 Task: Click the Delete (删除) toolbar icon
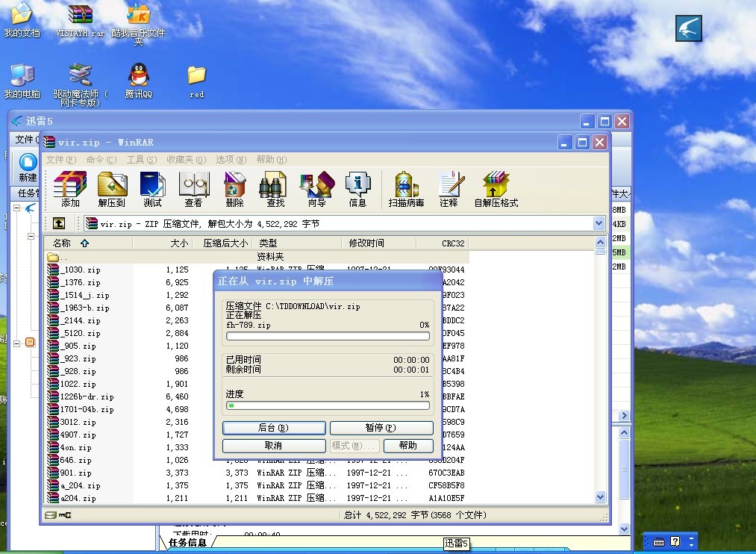pos(234,189)
